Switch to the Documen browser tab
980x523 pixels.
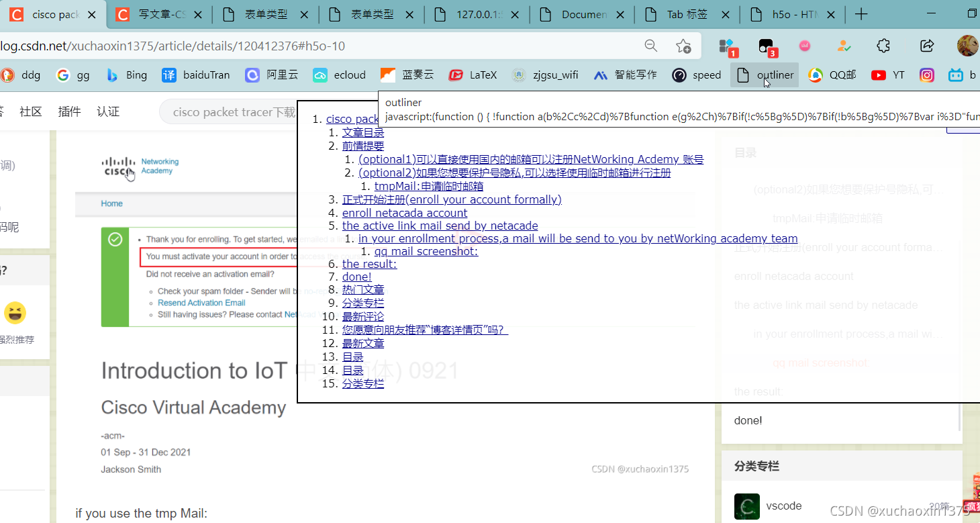pos(583,14)
